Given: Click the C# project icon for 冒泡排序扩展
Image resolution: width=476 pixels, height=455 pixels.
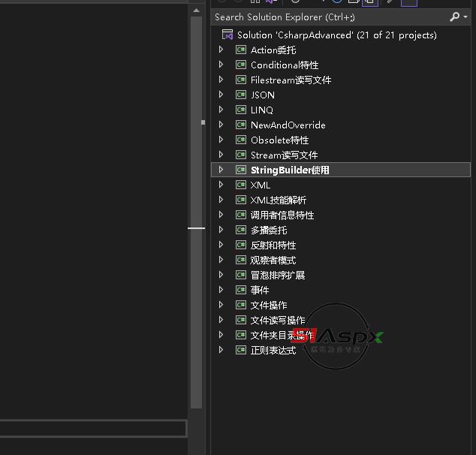Looking at the screenshot, I should tap(241, 275).
